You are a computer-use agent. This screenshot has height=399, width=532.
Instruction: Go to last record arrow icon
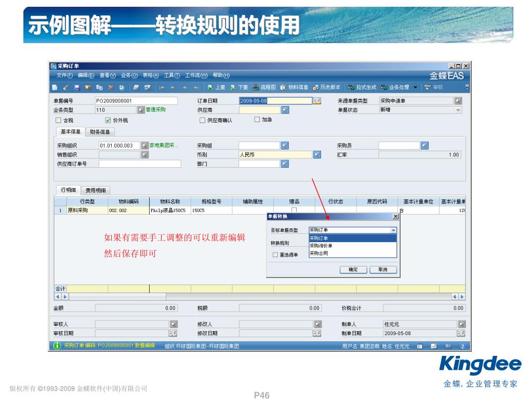pos(196,87)
